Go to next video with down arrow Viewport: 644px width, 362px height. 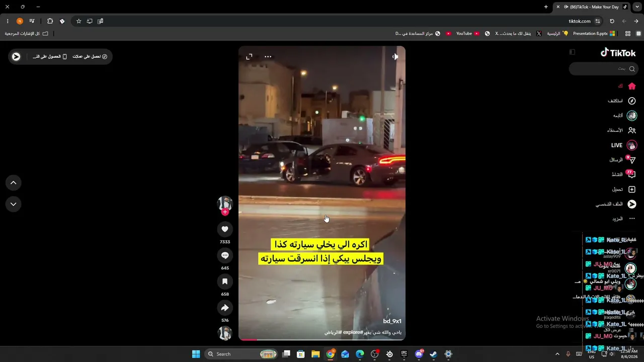pos(14,204)
